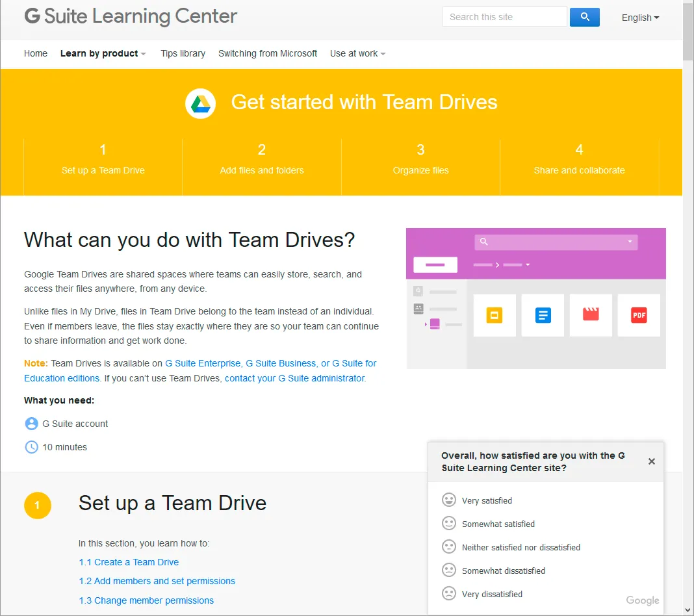Click the G Suite account person icon
Viewport: 694px width, 616px height.
pos(31,424)
